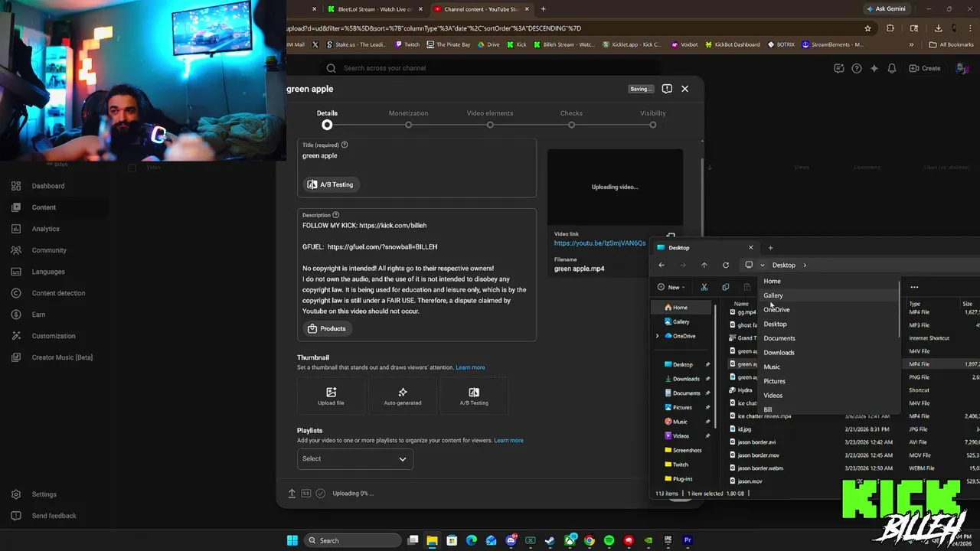Screen dimensions: 980x551
Task: Open the Learn more link under Thumbnail
Action: pyautogui.click(x=470, y=367)
